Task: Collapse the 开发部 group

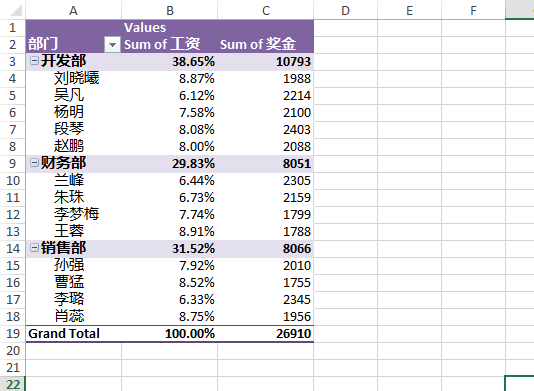Action: (x=34, y=61)
